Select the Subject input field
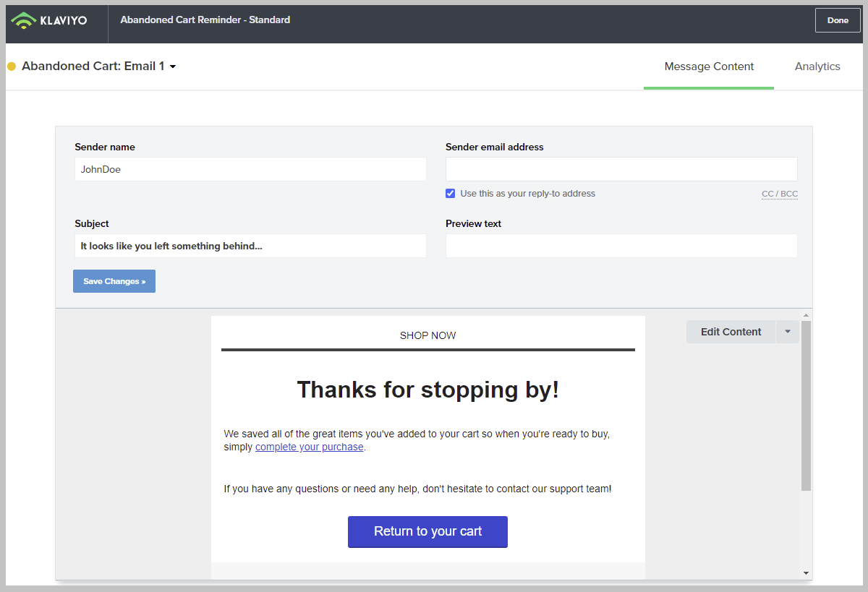 [250, 246]
